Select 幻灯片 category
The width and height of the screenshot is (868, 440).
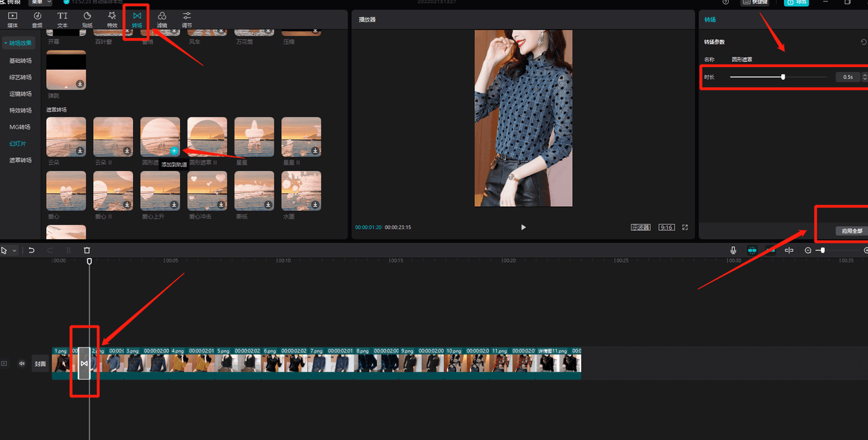point(18,143)
